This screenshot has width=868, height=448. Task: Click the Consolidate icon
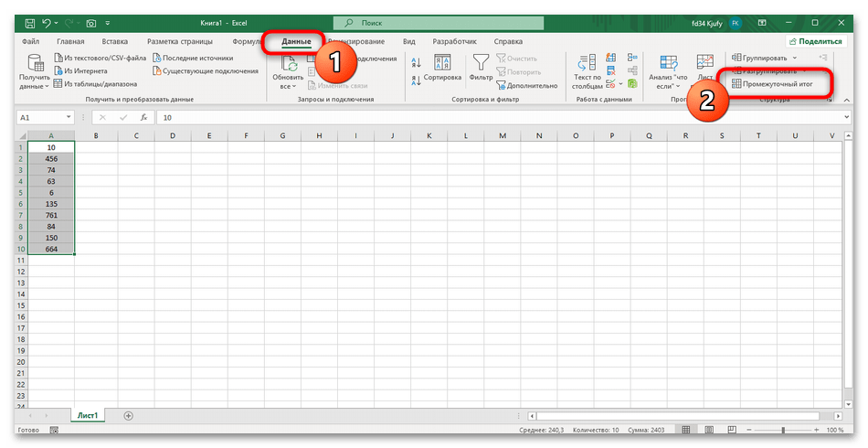632,58
